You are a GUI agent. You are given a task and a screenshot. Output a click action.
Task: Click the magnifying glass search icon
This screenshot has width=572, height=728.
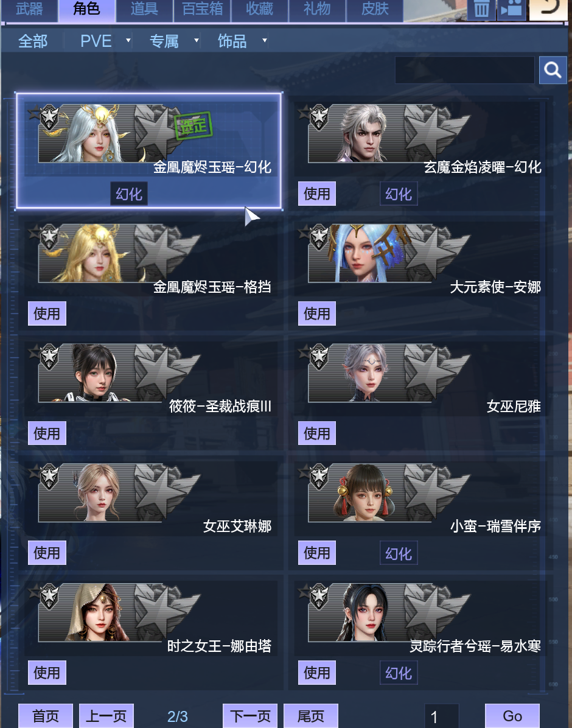(553, 70)
